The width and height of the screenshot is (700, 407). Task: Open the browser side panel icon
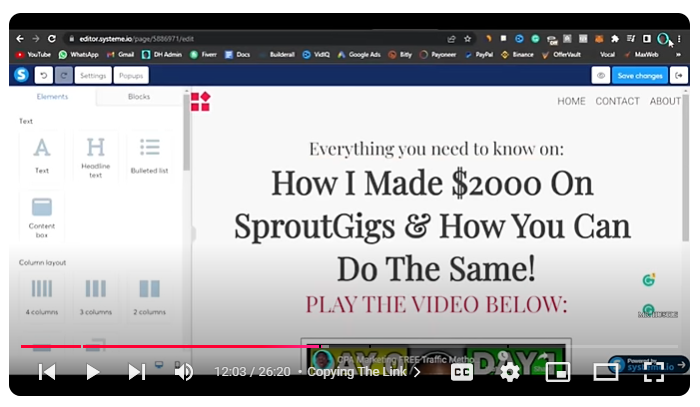647,39
